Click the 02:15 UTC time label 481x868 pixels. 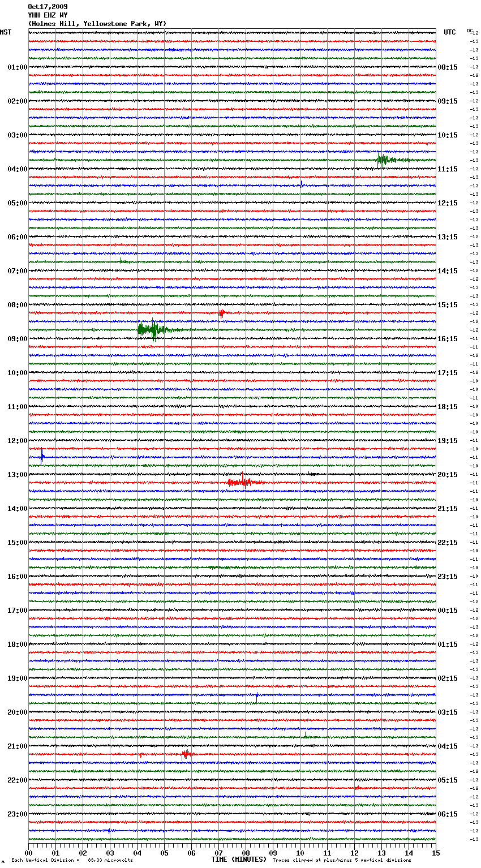(448, 678)
